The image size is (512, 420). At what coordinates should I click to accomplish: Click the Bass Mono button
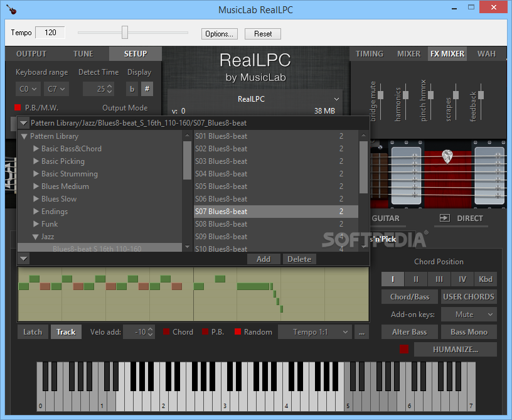pos(469,332)
